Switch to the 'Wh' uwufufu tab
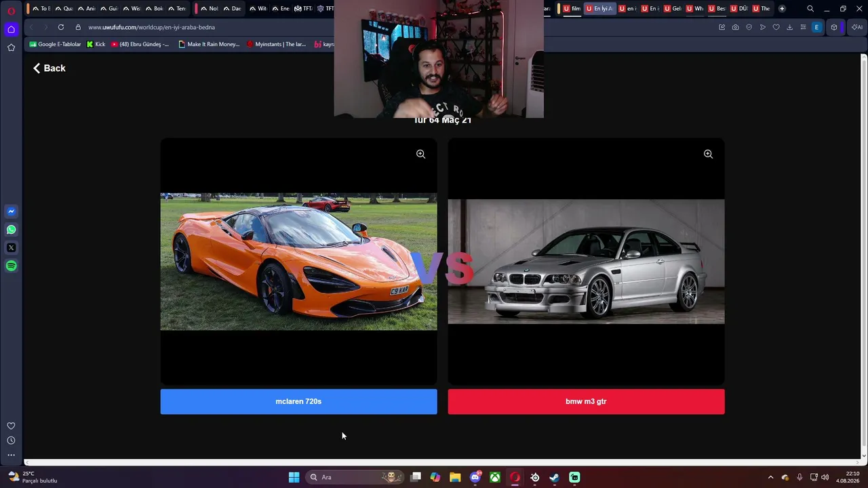 (x=695, y=9)
